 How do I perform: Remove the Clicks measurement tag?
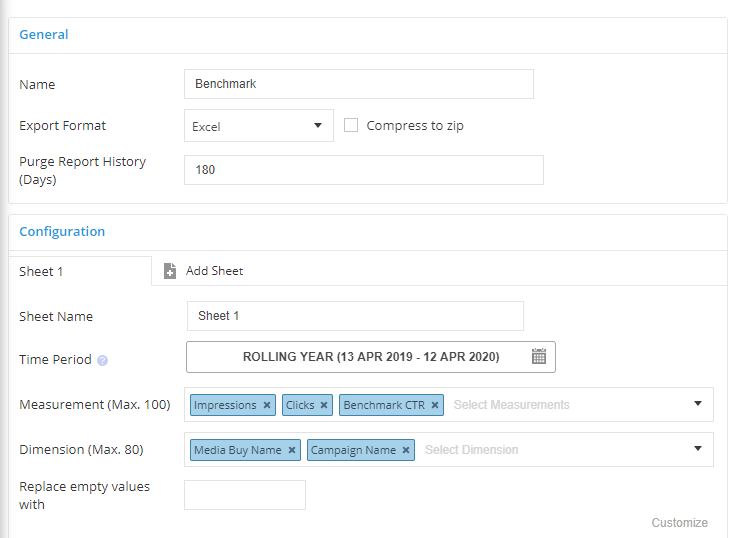[324, 405]
